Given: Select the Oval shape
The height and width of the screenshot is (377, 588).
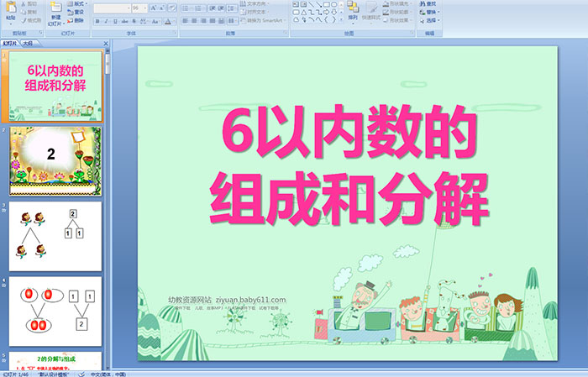Looking at the screenshot, I should (x=333, y=4).
